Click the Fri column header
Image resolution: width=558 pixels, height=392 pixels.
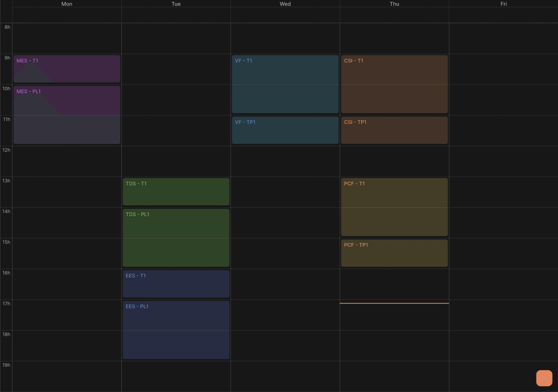point(503,4)
